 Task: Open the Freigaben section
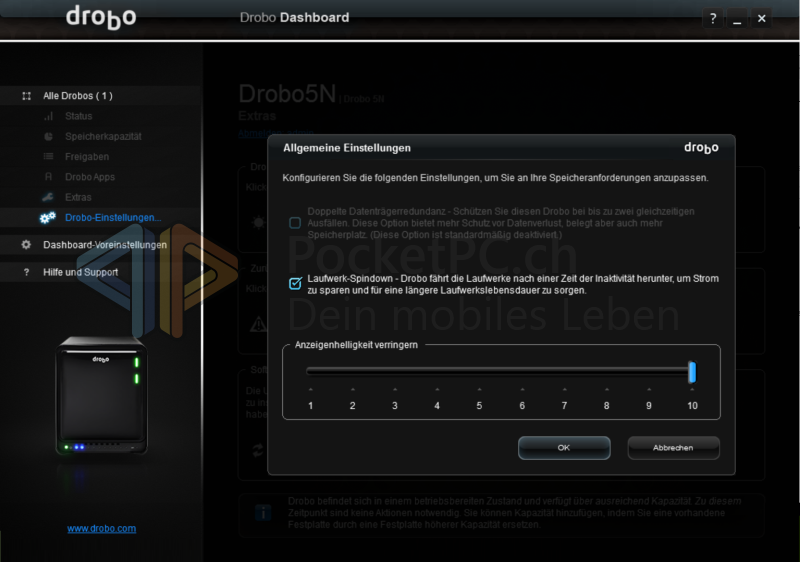(x=87, y=157)
